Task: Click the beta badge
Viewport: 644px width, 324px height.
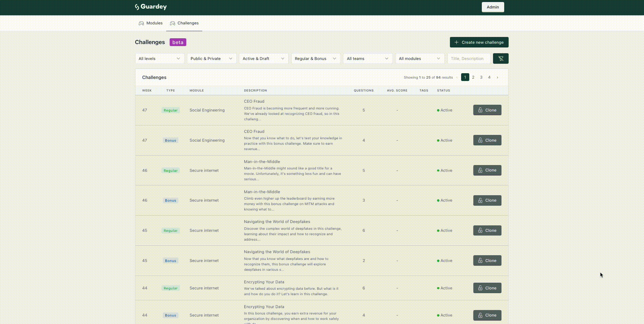Action: tap(178, 42)
